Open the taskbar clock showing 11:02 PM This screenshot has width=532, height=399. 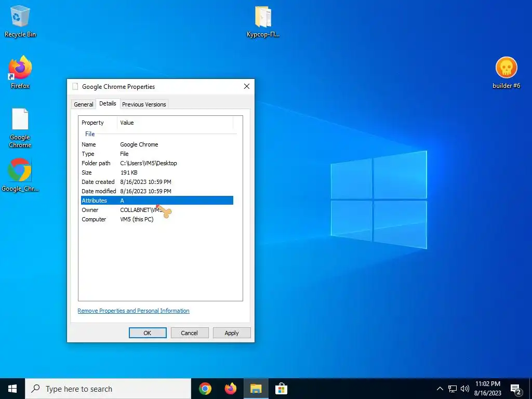tap(487, 389)
